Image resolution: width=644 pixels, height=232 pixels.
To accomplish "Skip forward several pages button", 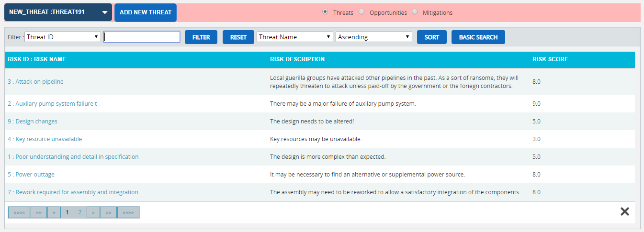I will pos(109,212).
